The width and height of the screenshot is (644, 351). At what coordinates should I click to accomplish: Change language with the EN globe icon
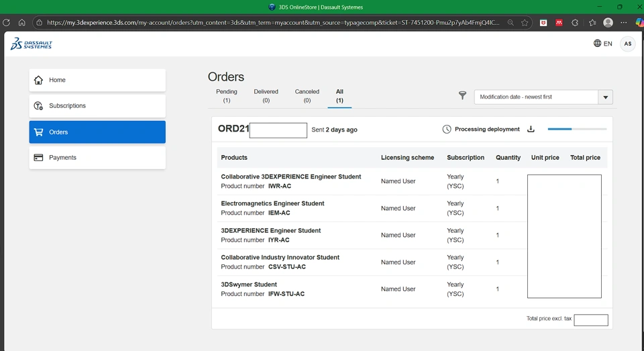602,44
